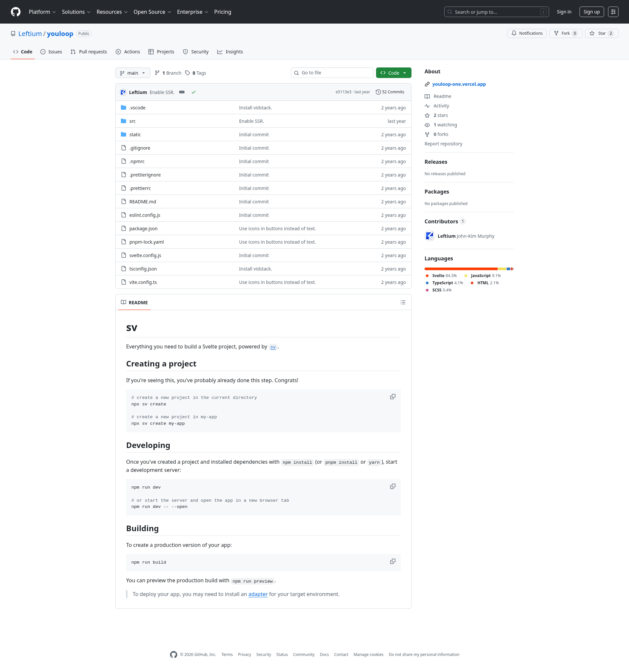Click the Readme book icon in About
This screenshot has height=672, width=629.
coord(427,96)
